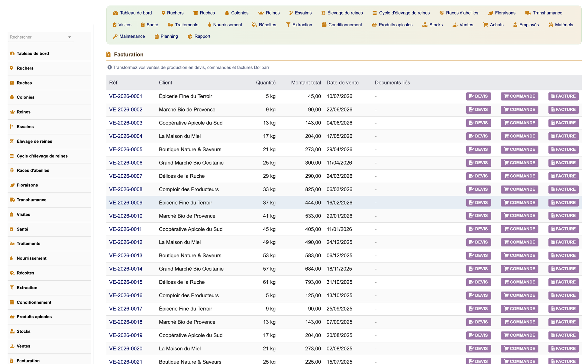The width and height of the screenshot is (588, 364).
Task: Select Santé in the sidebar
Action: 22,229
